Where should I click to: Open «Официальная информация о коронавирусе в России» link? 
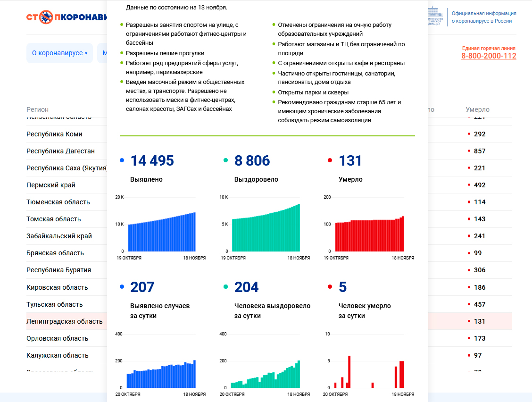(483, 17)
